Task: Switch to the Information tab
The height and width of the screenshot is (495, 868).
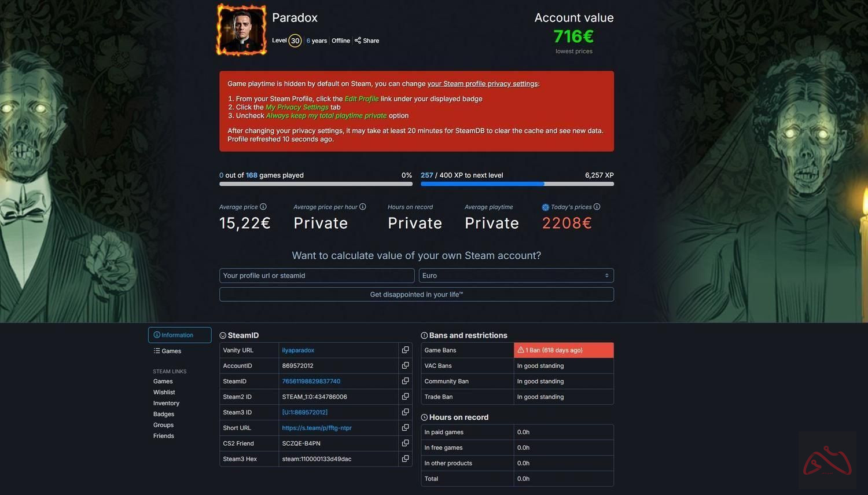Action: click(179, 335)
